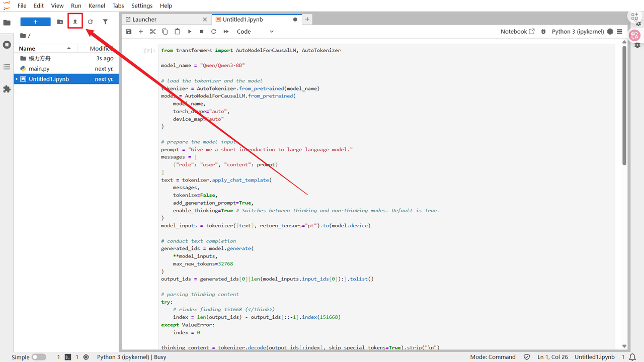Click the grid apps floating widget
Screen dimensions: 644x362
[x=635, y=17]
